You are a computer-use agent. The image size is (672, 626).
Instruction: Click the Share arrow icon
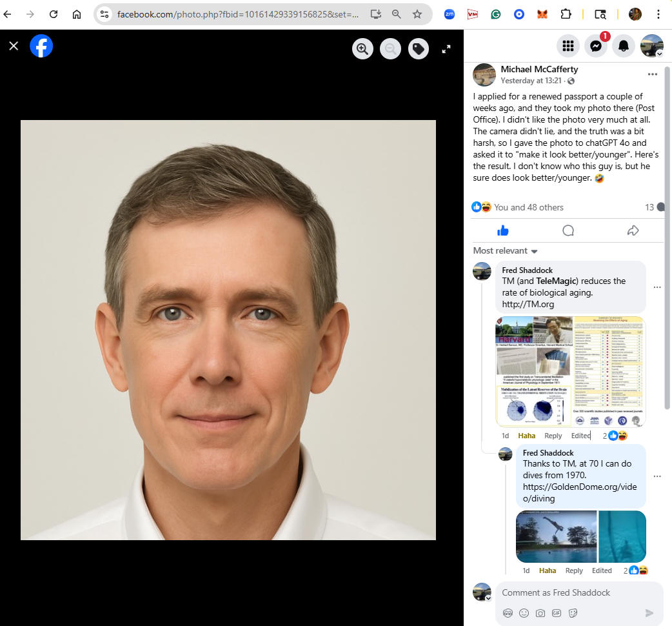pos(633,230)
